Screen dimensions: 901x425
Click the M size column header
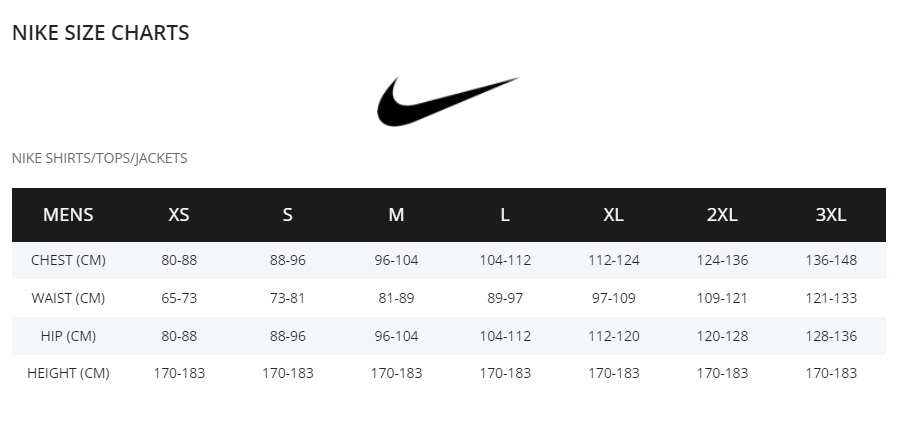pos(396,214)
